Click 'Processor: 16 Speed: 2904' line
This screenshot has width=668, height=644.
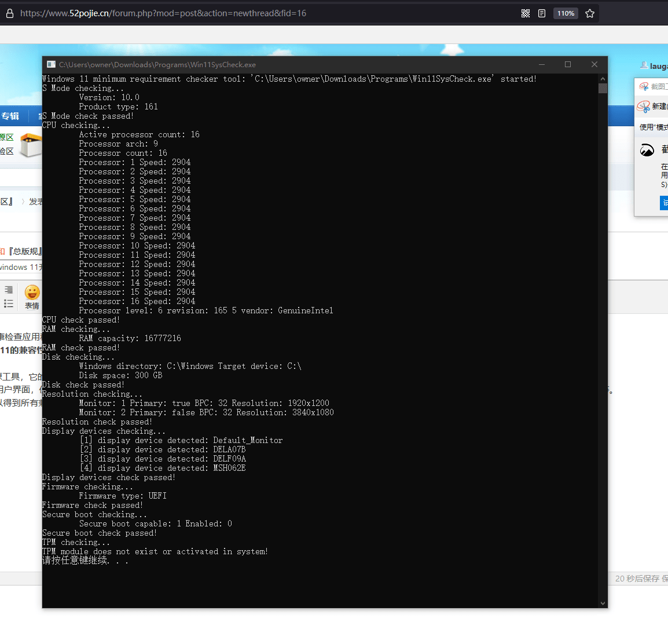click(x=137, y=301)
